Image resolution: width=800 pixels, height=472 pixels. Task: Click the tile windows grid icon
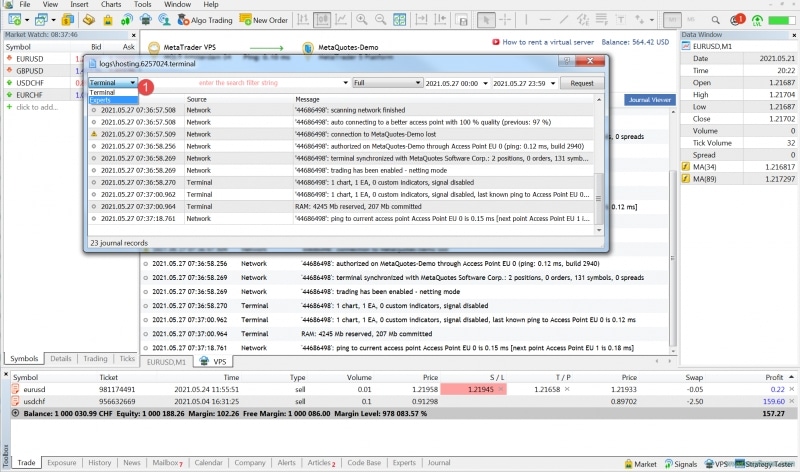click(399, 20)
